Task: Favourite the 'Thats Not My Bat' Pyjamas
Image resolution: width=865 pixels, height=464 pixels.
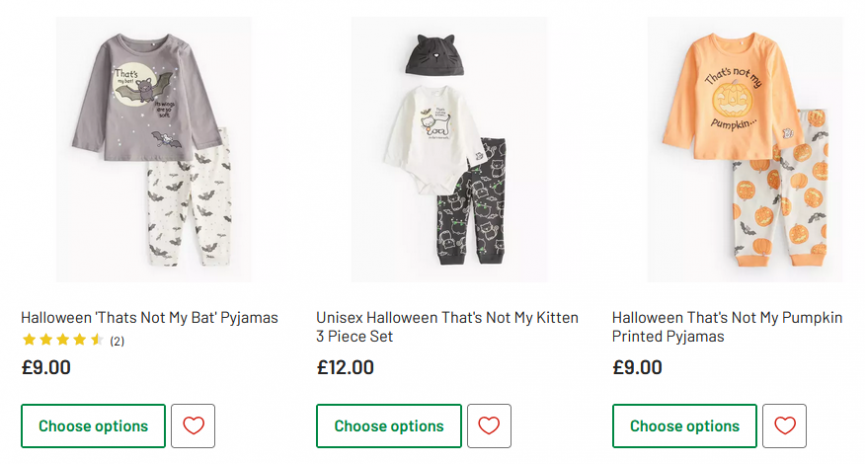Action: (x=193, y=426)
